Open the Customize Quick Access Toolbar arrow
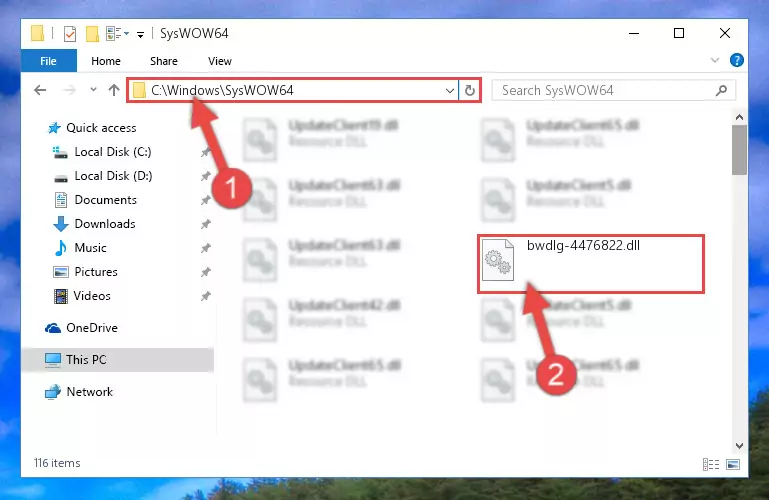The width and height of the screenshot is (769, 500). (x=140, y=34)
